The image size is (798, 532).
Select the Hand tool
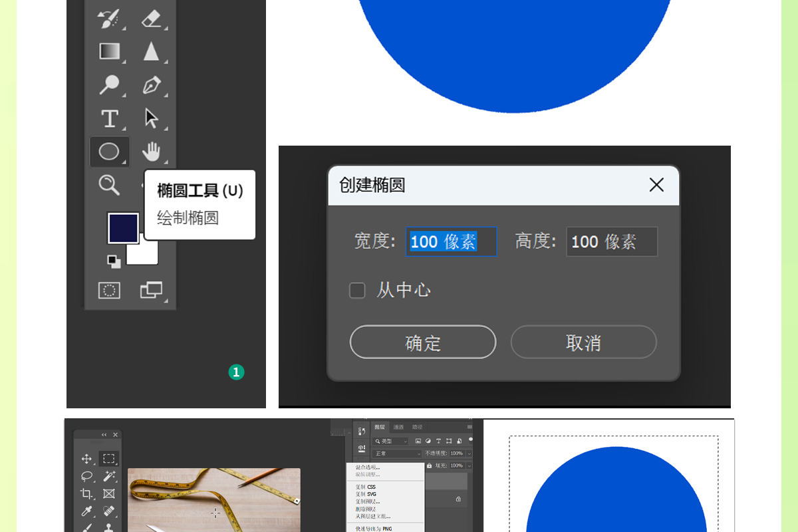pyautogui.click(x=152, y=152)
